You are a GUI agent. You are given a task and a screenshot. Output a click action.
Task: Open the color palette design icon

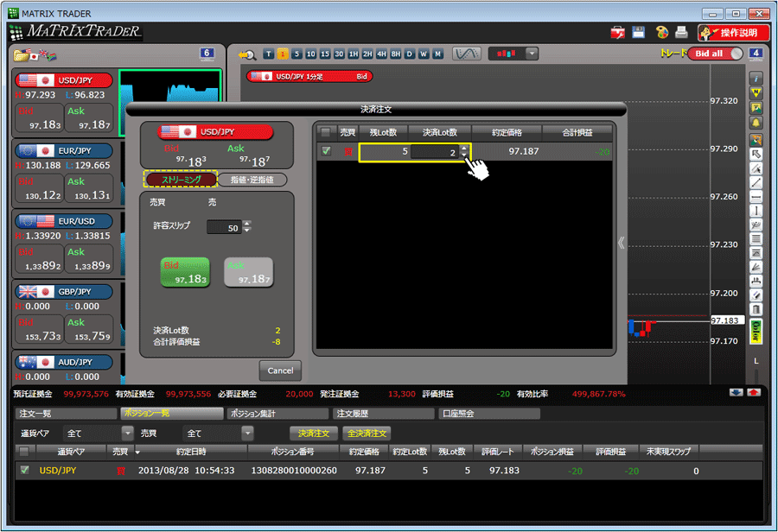tap(662, 33)
